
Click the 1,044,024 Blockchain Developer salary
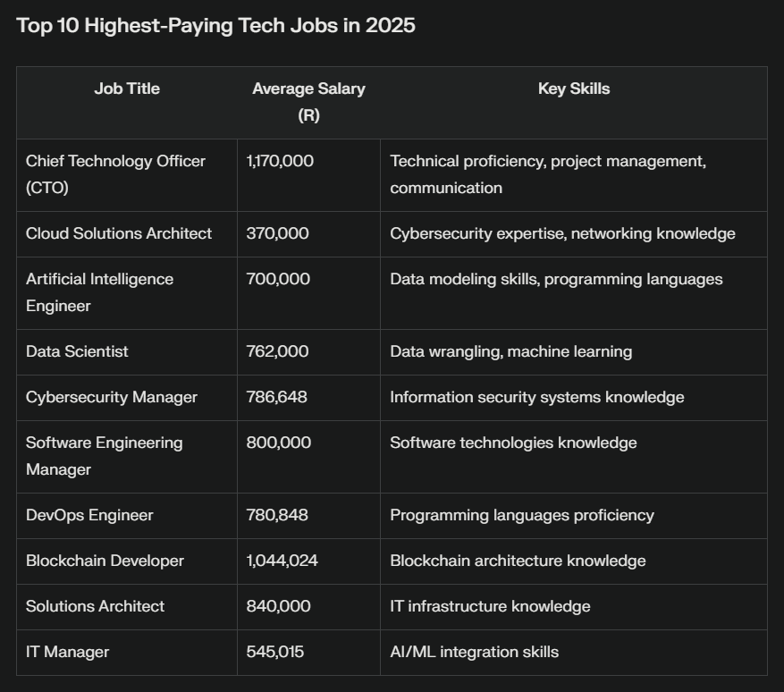[282, 561]
